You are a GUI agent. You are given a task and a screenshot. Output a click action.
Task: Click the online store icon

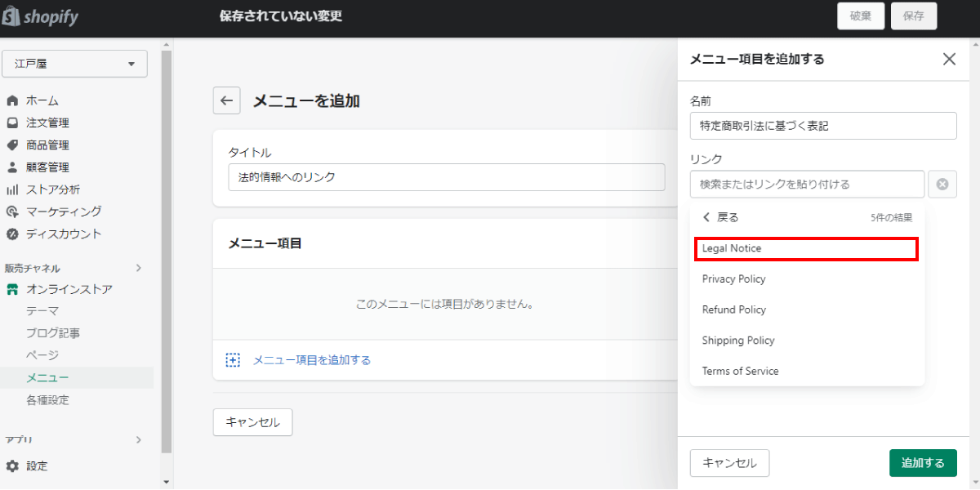tap(12, 288)
